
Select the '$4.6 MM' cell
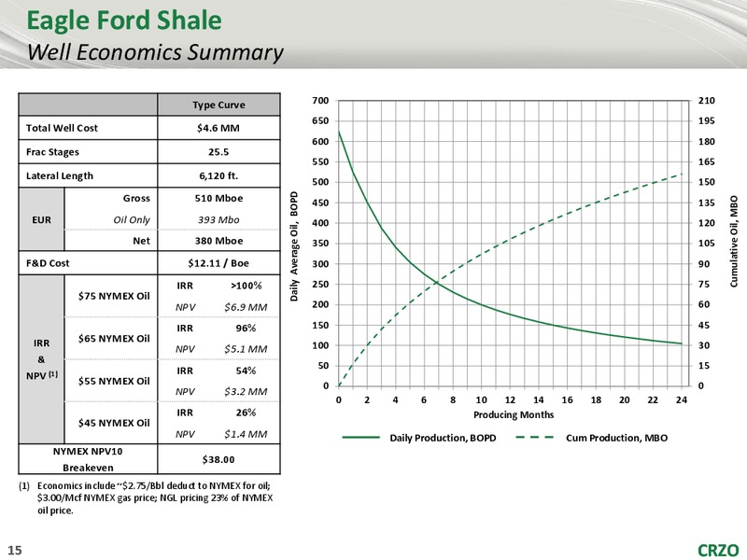218,128
